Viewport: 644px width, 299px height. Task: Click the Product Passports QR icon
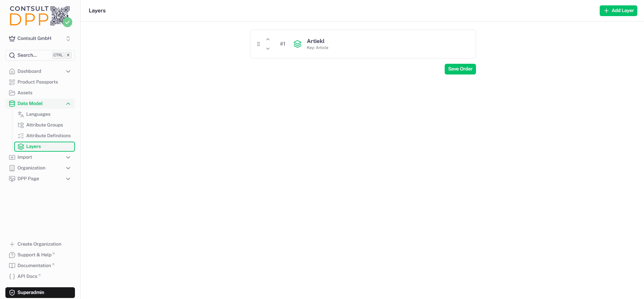coord(12,82)
